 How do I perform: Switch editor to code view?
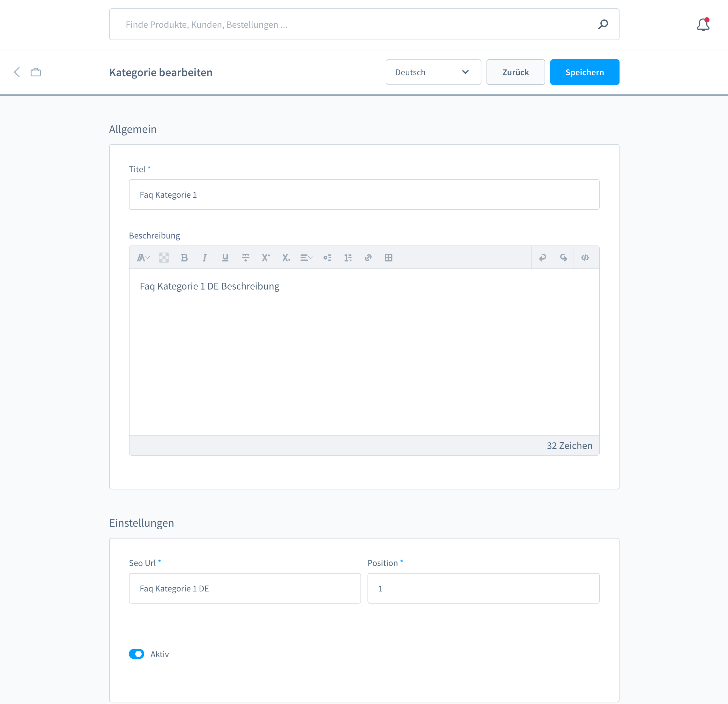(x=585, y=258)
